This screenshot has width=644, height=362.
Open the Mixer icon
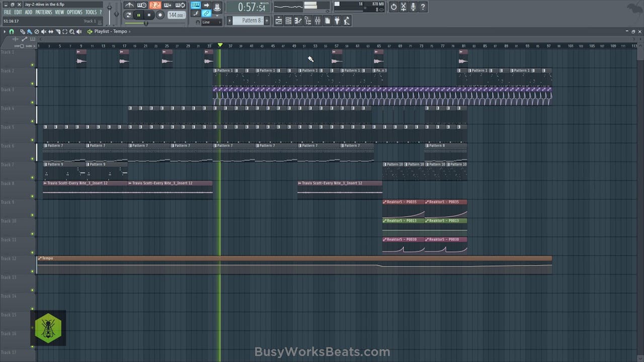tap(317, 21)
